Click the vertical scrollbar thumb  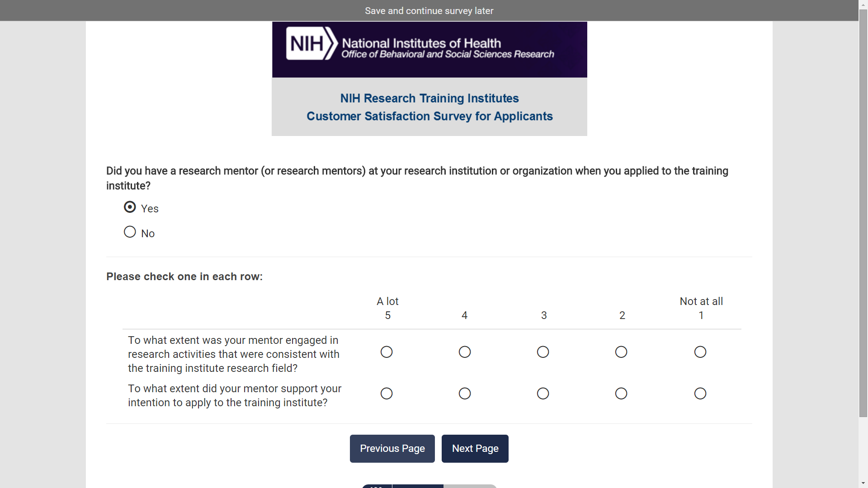pyautogui.click(x=863, y=212)
